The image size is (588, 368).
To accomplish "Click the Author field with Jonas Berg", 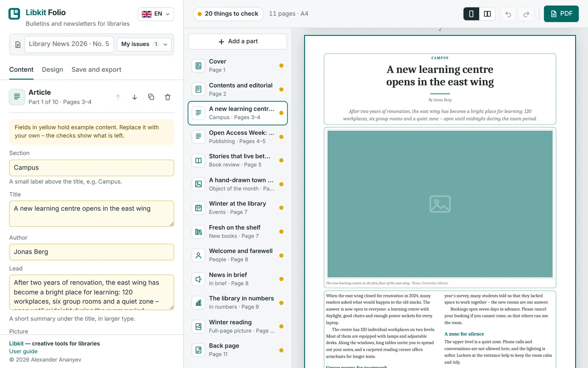I will [x=92, y=252].
